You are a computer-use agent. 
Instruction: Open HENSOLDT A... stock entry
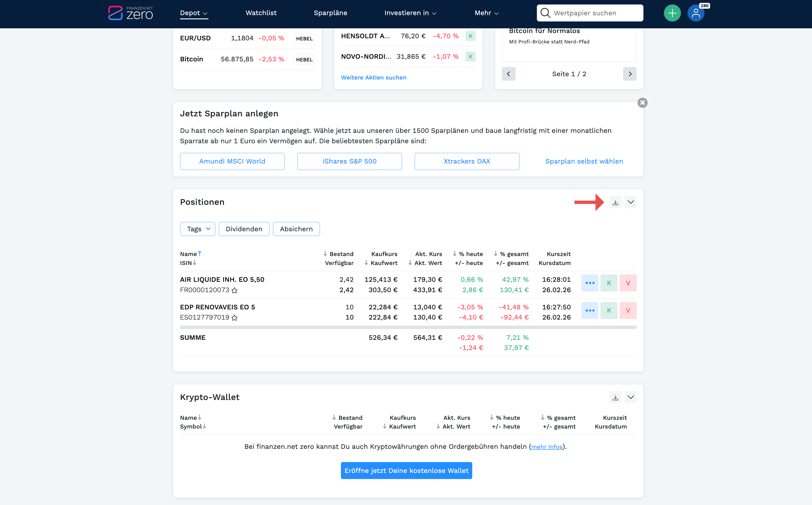tap(365, 36)
